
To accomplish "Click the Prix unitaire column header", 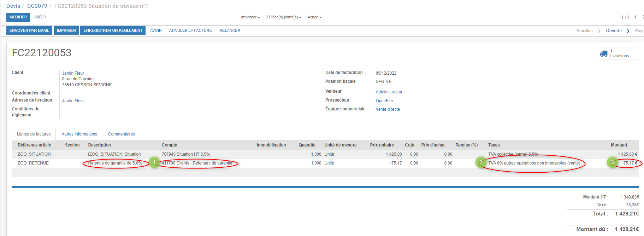I will coord(382,145).
